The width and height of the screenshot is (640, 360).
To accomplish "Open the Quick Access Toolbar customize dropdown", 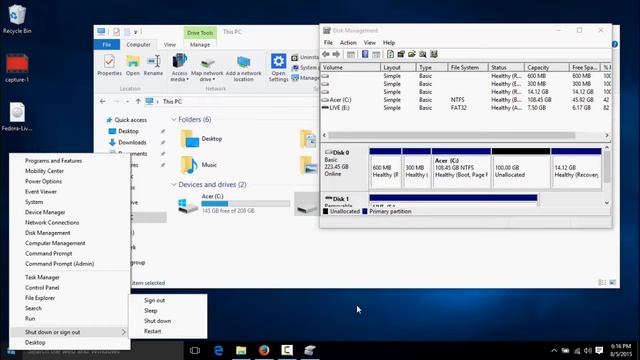I will (x=136, y=32).
